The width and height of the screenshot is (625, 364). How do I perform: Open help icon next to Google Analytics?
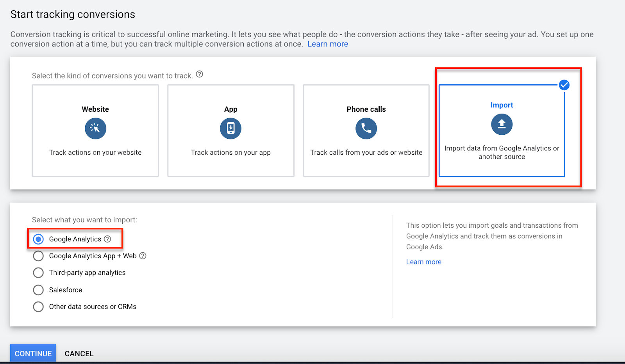(x=107, y=239)
